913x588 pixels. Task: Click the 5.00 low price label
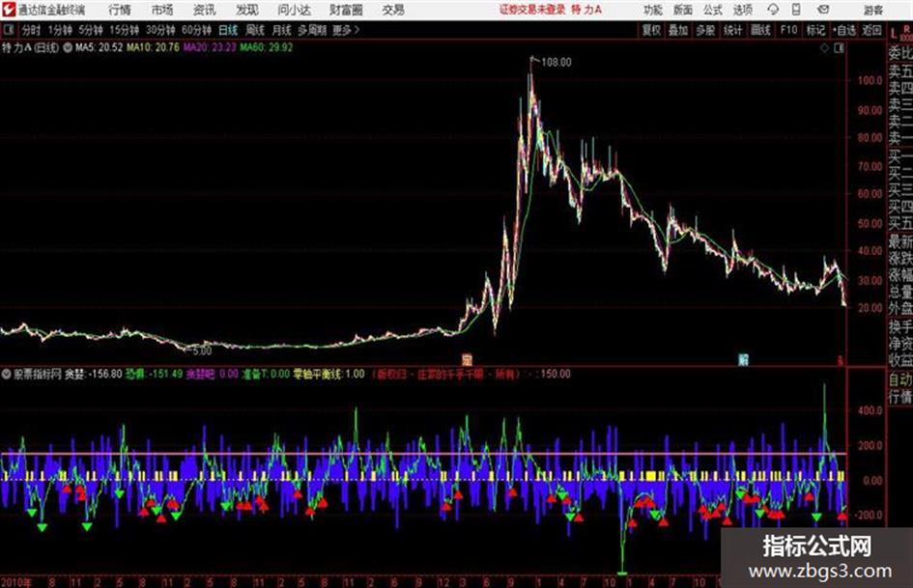pos(202,350)
